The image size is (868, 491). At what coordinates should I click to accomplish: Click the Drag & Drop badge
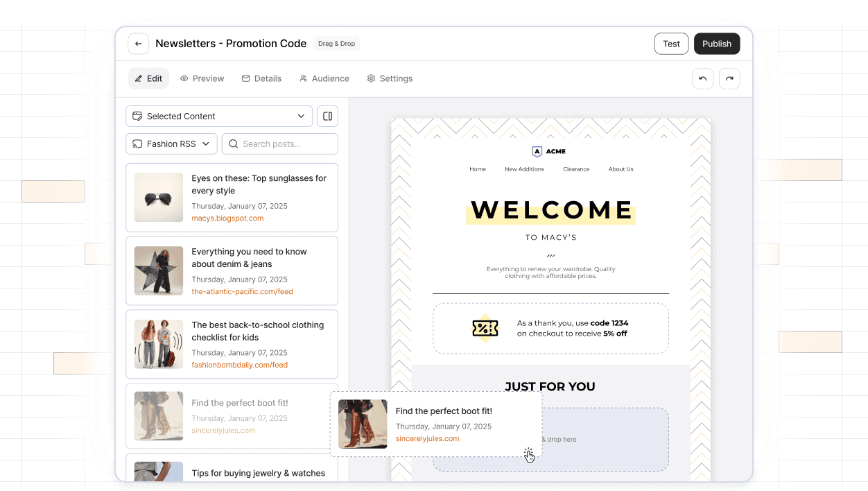point(336,44)
